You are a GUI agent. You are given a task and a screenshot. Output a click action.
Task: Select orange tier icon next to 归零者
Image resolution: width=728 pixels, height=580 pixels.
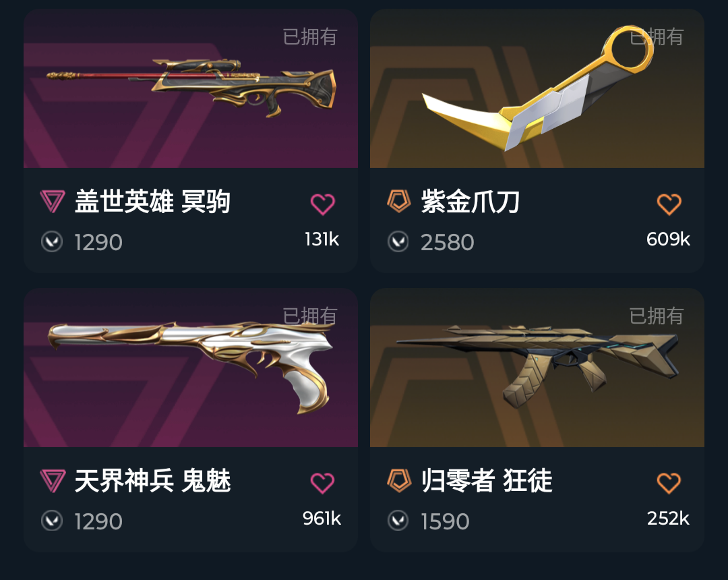[x=399, y=480]
